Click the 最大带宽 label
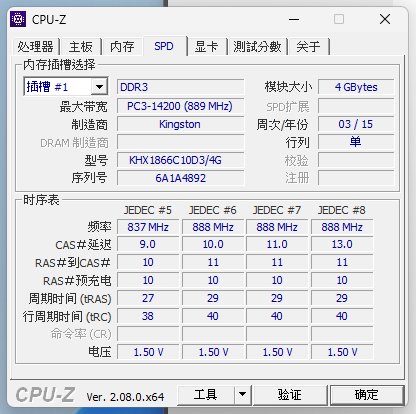This screenshot has height=414, width=416. (x=83, y=107)
